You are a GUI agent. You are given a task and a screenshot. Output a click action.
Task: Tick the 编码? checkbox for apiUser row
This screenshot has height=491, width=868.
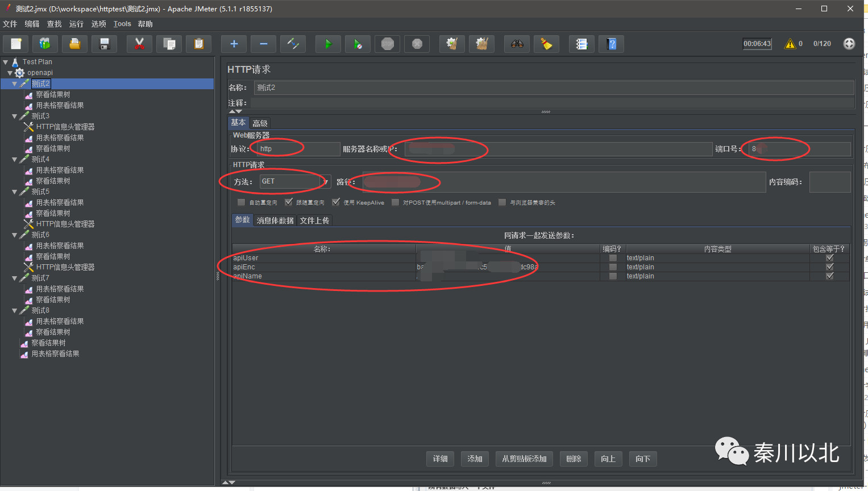613,258
